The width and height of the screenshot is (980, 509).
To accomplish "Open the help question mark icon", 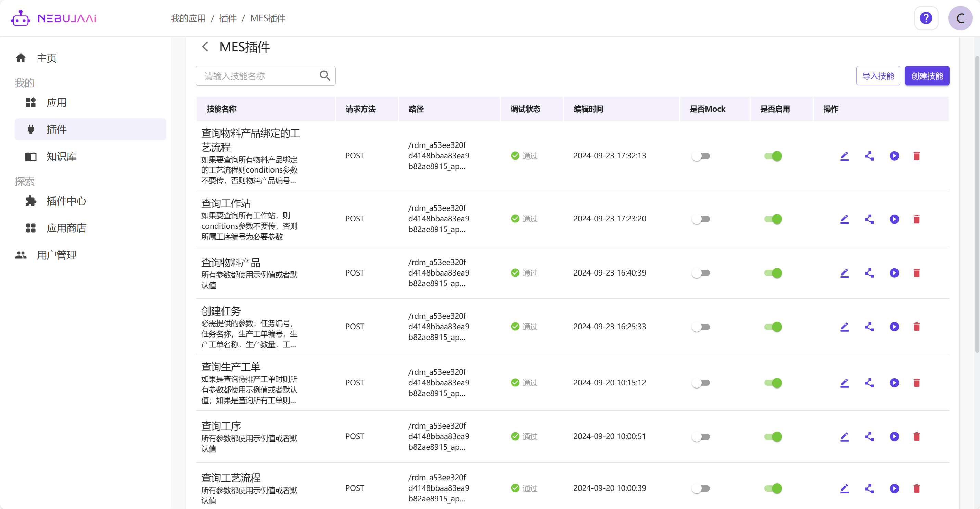I will (x=926, y=18).
